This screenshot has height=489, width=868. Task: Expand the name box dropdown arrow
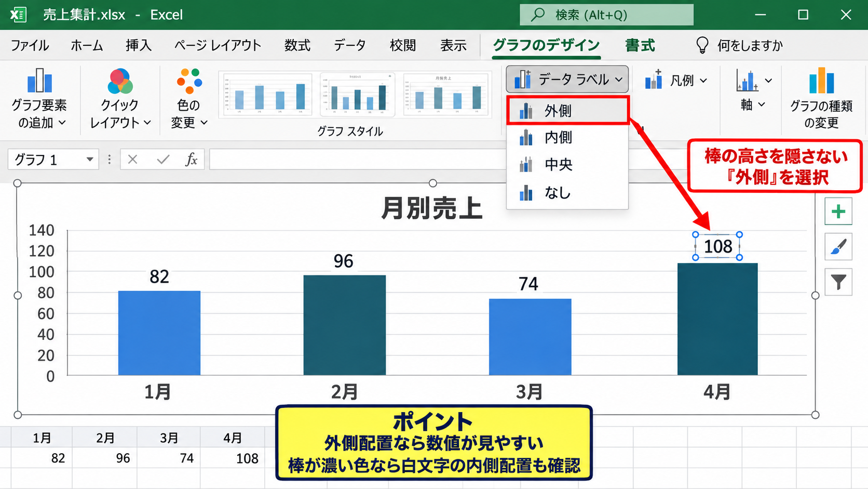tap(90, 160)
